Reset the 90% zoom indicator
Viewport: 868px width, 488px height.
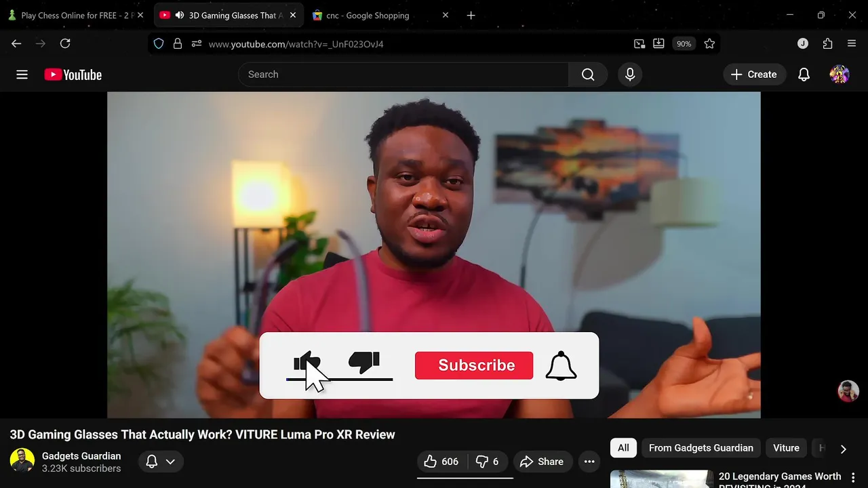(x=684, y=44)
